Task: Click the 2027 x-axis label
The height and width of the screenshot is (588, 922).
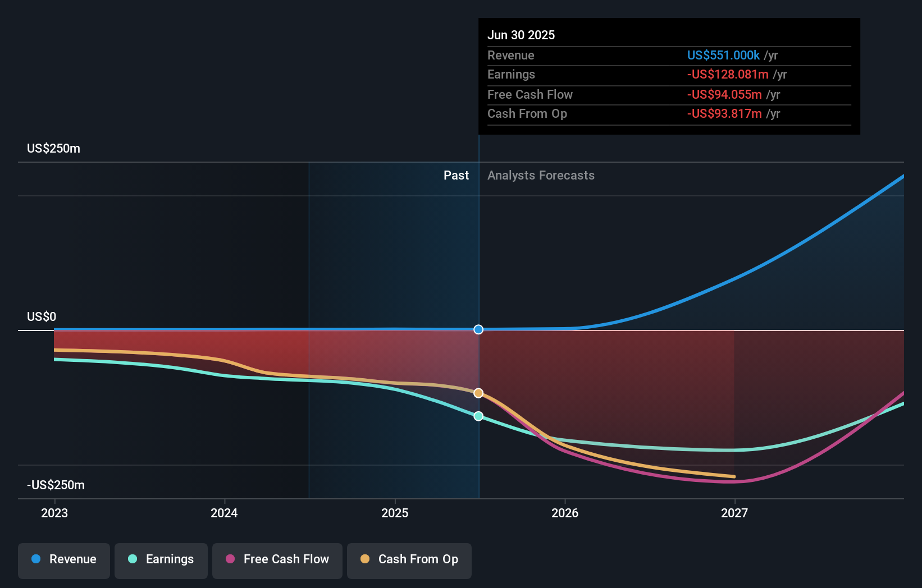Action: click(734, 513)
